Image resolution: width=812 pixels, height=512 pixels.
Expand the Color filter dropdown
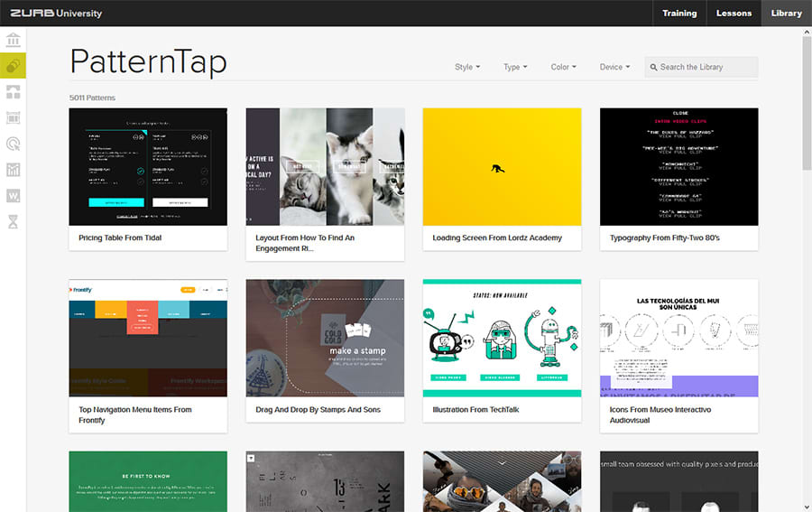(563, 67)
